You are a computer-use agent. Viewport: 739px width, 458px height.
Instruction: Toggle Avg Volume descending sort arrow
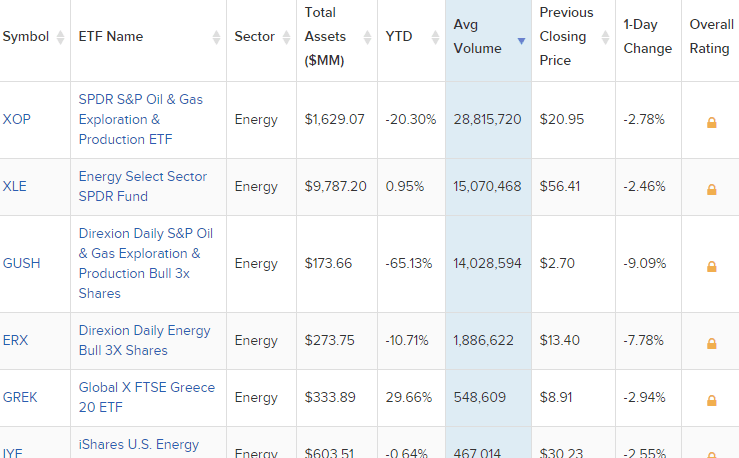tap(521, 41)
